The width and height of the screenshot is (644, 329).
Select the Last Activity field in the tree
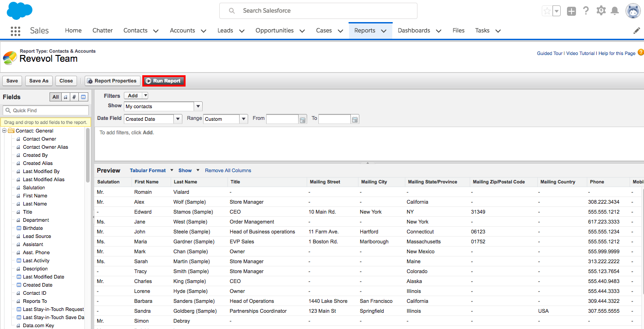[x=36, y=260]
